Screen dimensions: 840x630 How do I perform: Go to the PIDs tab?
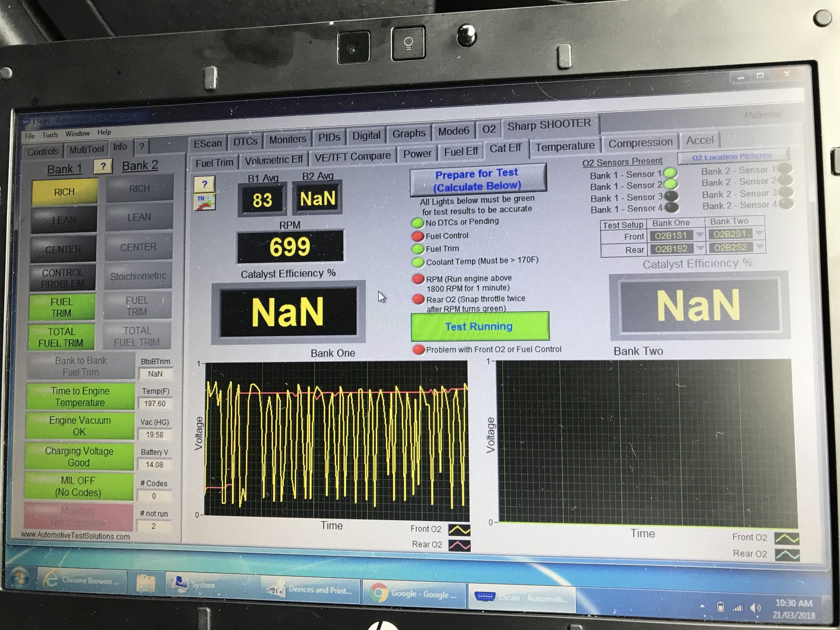tap(329, 137)
